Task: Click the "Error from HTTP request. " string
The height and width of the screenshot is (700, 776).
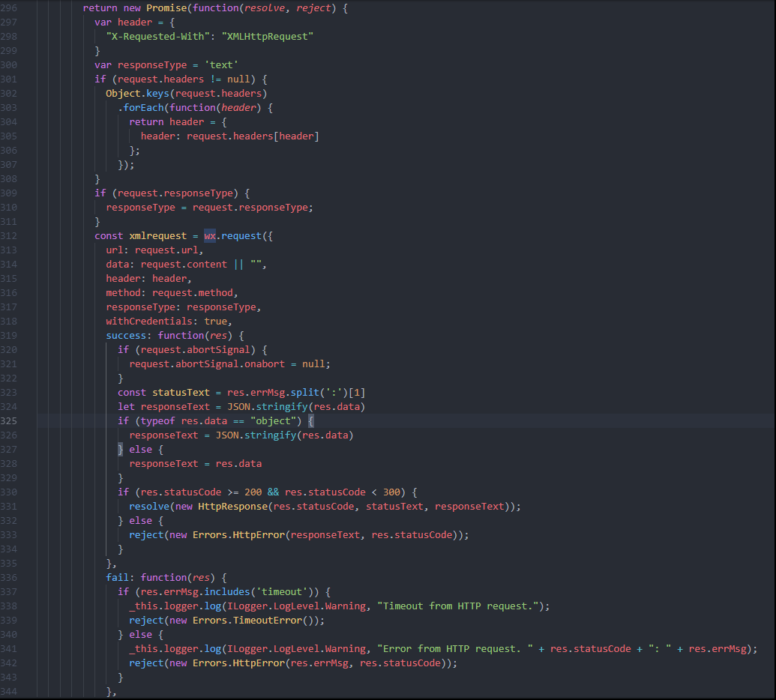Action: point(455,649)
